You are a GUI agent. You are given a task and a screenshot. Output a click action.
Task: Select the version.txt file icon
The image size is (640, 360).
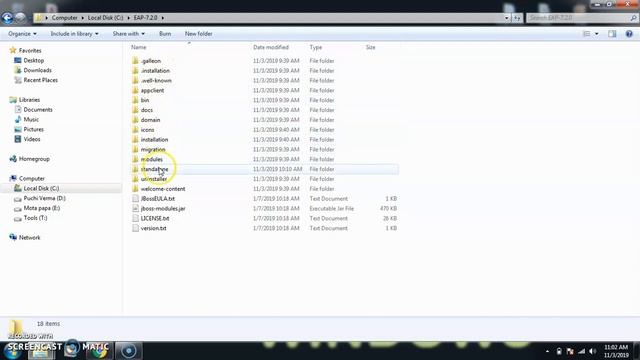[x=135, y=228]
